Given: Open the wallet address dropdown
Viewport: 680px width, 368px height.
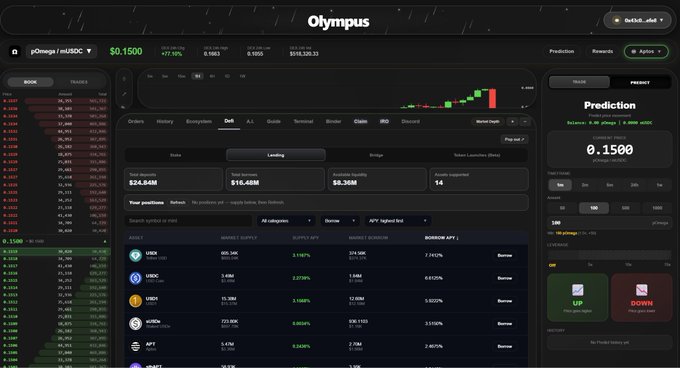Looking at the screenshot, I should (638, 20).
